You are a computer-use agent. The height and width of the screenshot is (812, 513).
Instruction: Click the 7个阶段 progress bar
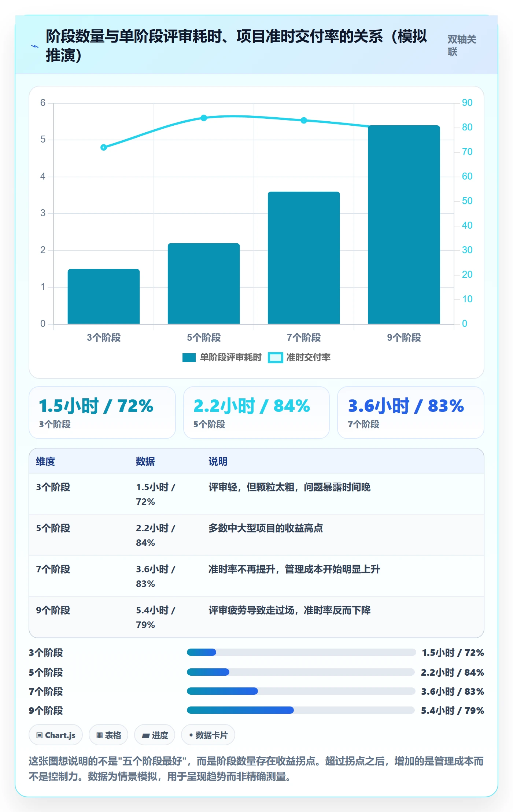pyautogui.click(x=301, y=691)
